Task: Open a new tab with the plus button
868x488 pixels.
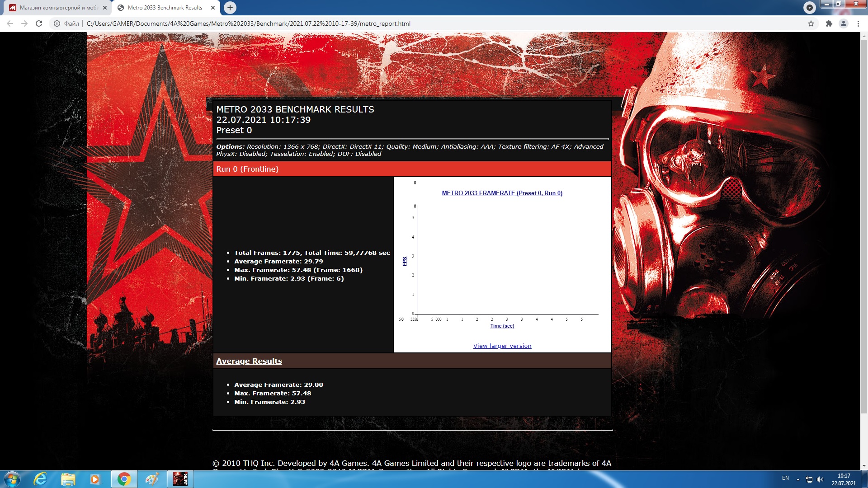Action: click(x=230, y=8)
